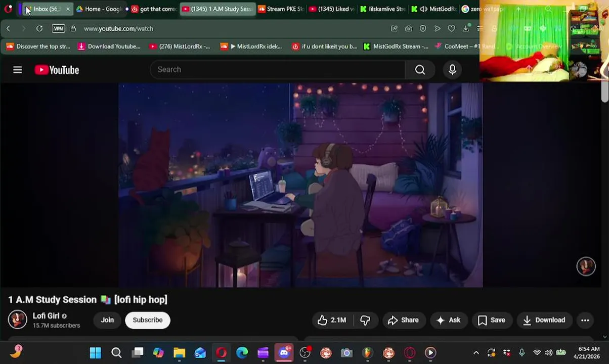Switch to the lilskamlive Stream tab

383,9
